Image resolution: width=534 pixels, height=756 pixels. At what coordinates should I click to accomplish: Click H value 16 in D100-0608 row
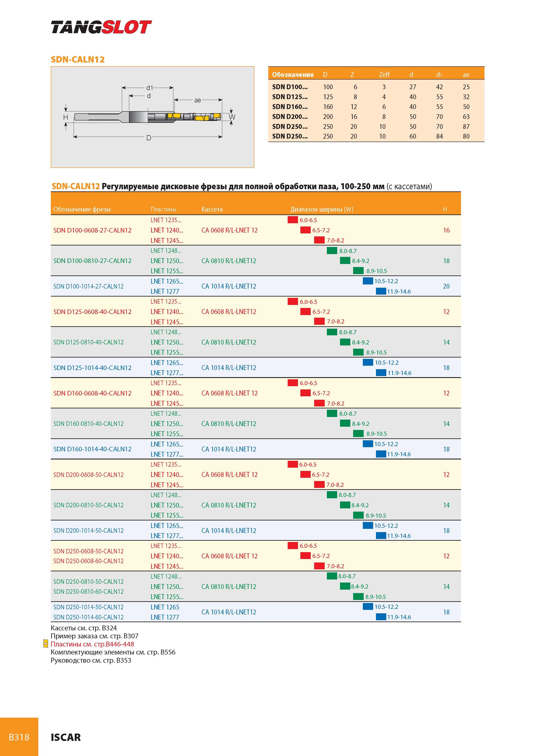coord(446,231)
